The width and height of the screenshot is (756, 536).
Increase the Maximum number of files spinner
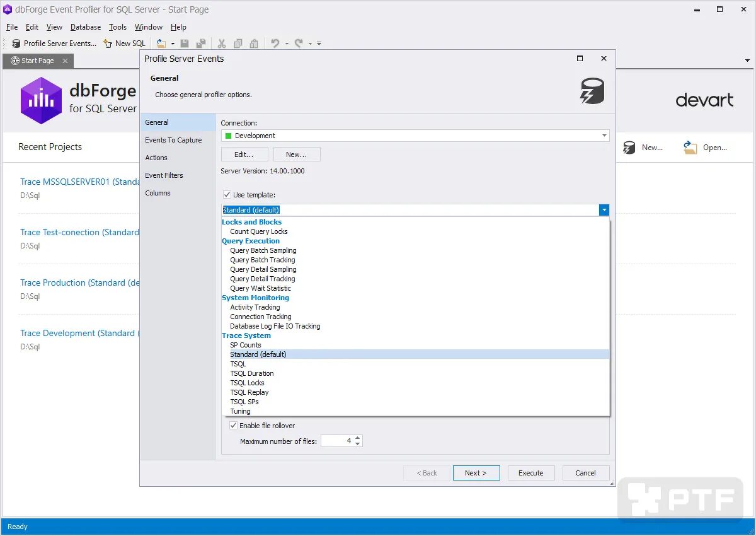coord(358,438)
